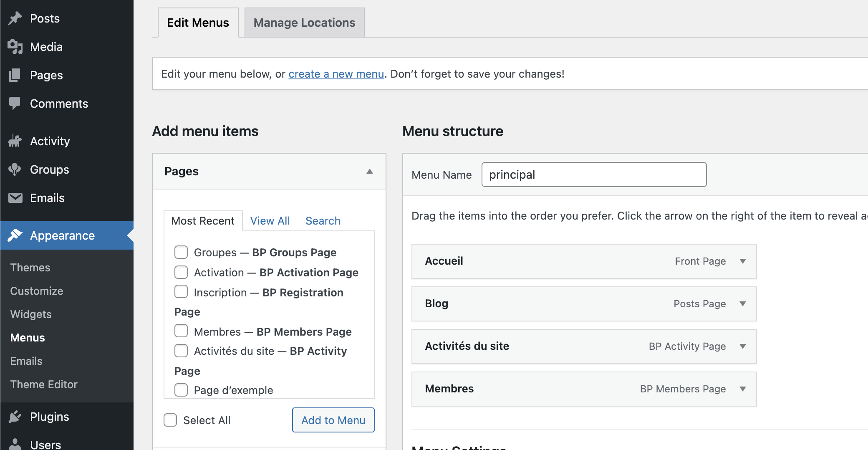Click the Membres menu item bar

click(x=584, y=389)
